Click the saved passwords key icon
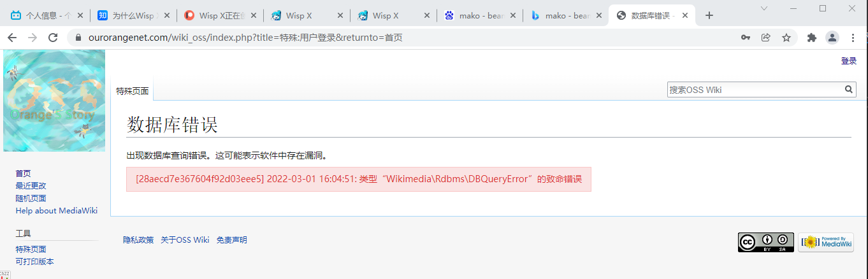 (745, 38)
